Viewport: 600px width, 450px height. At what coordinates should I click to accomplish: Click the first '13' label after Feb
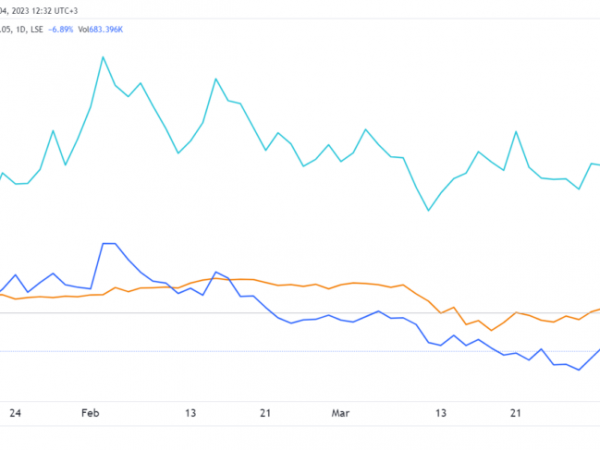click(x=191, y=413)
